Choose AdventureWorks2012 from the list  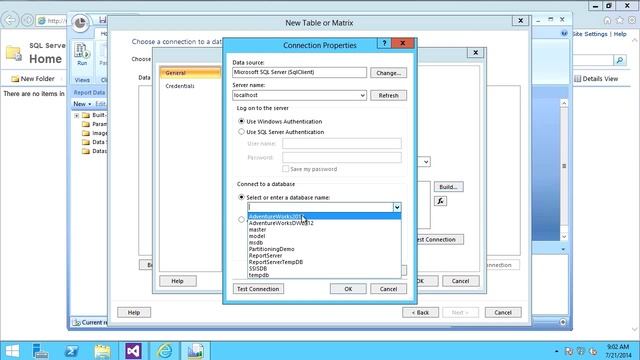point(324,216)
